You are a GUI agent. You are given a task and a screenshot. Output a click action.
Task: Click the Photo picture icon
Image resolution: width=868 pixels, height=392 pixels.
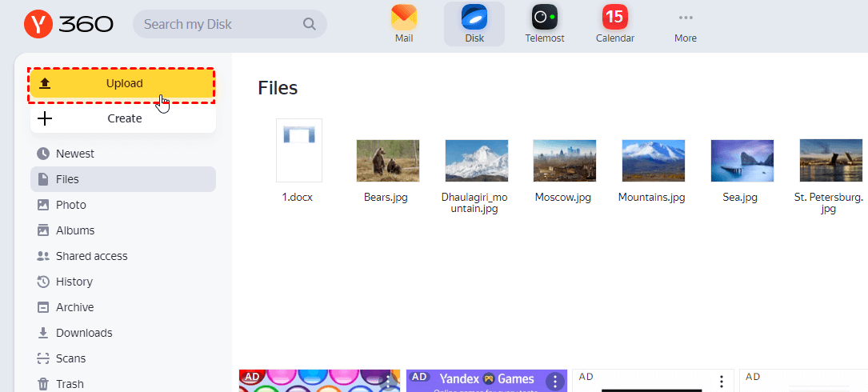[x=43, y=205]
